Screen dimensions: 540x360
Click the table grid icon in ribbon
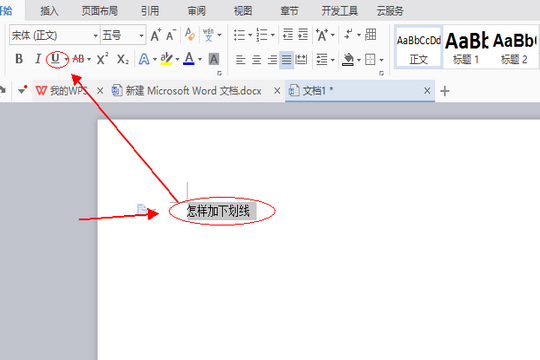[371, 34]
